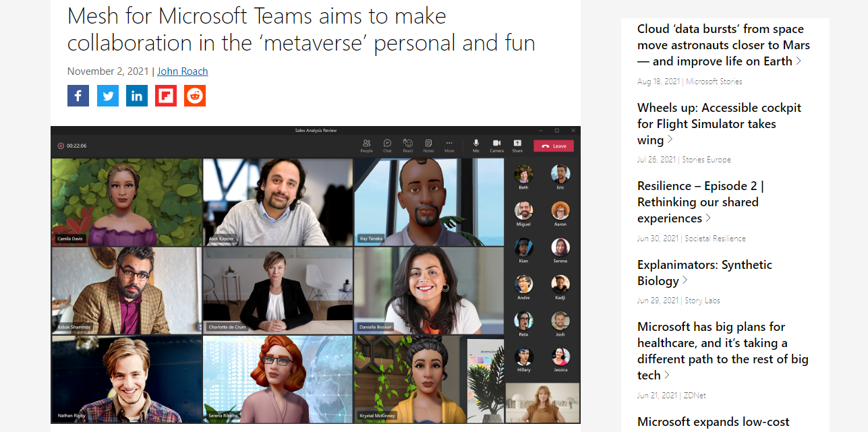The width and height of the screenshot is (868, 432).
Task: Open 'Explanimators: Synthetic Biology' article
Action: (x=705, y=273)
